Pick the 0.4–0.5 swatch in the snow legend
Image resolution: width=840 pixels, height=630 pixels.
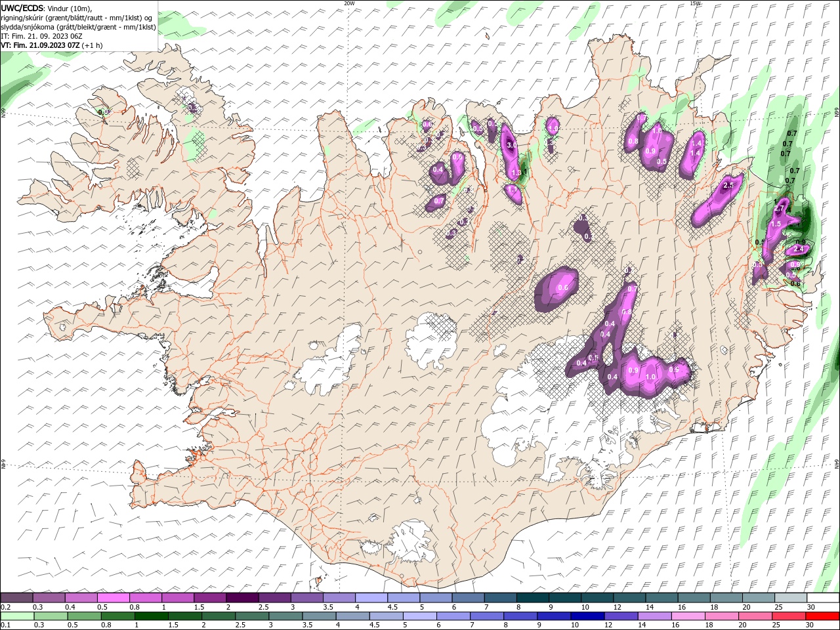pyautogui.click(x=81, y=598)
